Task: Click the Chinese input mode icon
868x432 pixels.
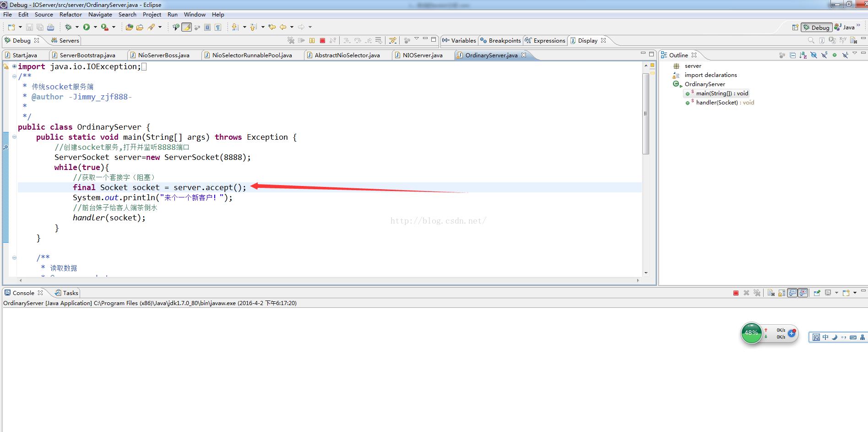Action: pyautogui.click(x=825, y=337)
